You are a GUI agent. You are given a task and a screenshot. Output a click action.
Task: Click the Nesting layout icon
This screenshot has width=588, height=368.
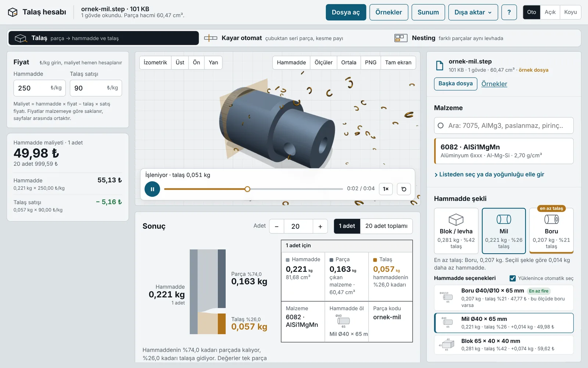401,38
